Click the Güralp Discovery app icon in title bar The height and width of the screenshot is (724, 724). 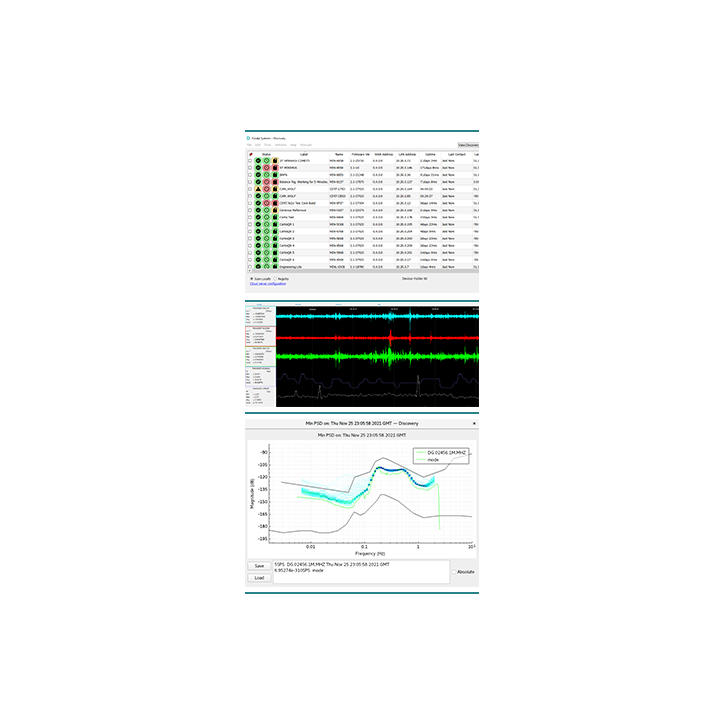tap(249, 138)
